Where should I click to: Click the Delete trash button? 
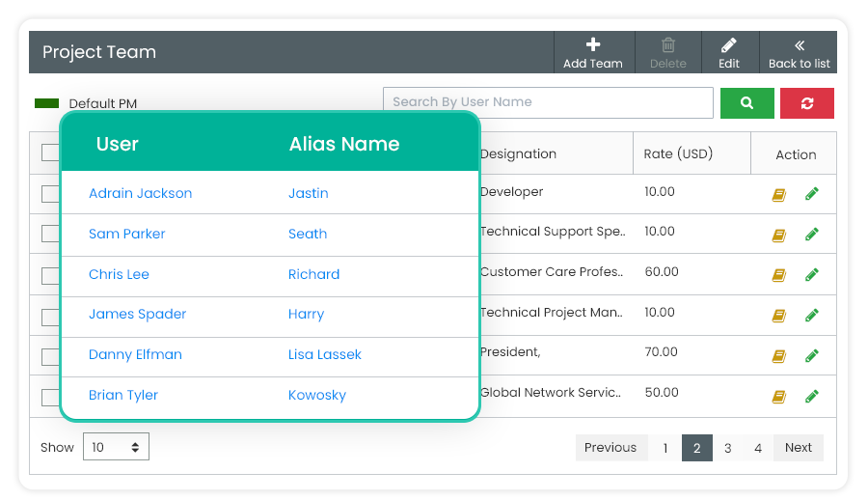[668, 53]
